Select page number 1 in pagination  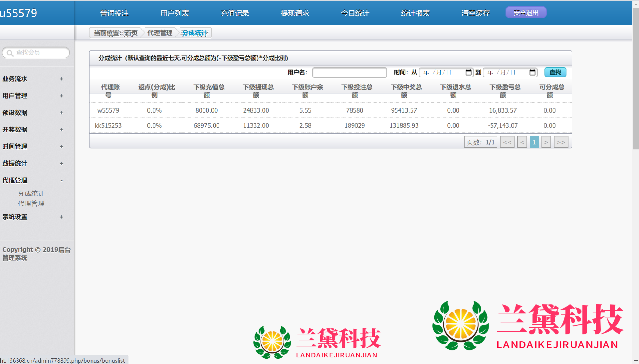tap(534, 142)
